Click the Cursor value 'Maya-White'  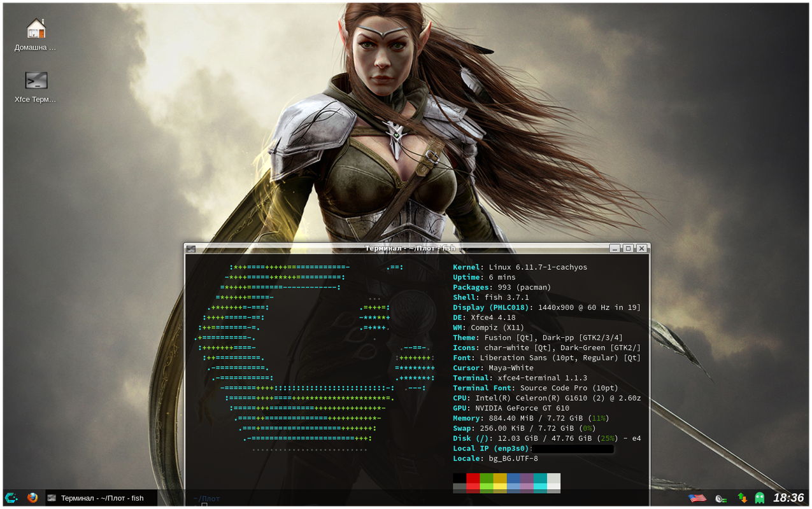click(x=511, y=368)
